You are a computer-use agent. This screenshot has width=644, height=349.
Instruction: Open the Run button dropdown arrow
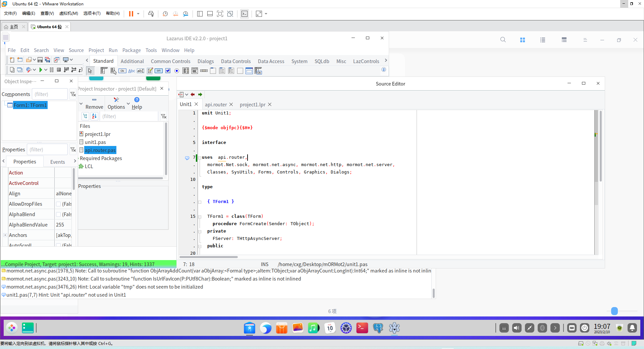[46, 70]
